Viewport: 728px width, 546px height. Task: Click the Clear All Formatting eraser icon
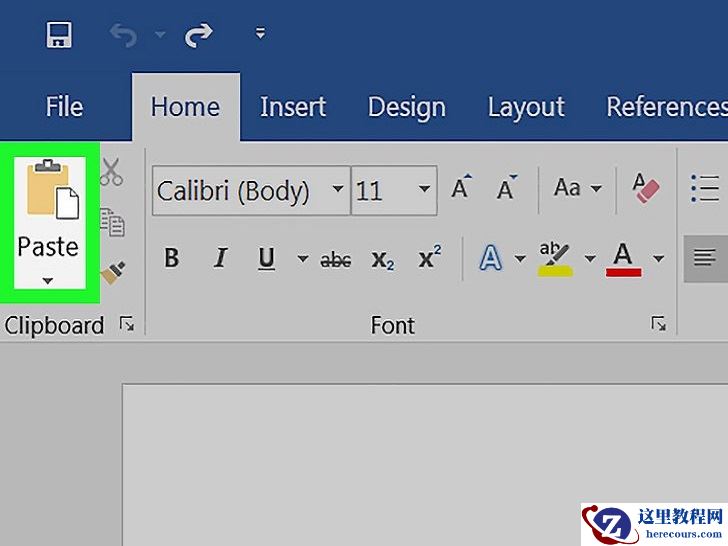pyautogui.click(x=645, y=188)
